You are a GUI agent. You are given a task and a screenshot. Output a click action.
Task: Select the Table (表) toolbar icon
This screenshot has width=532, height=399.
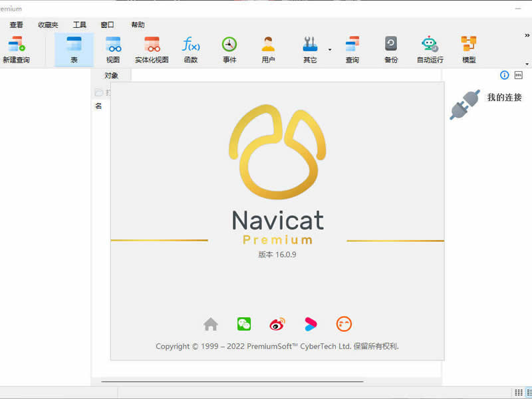tap(74, 50)
